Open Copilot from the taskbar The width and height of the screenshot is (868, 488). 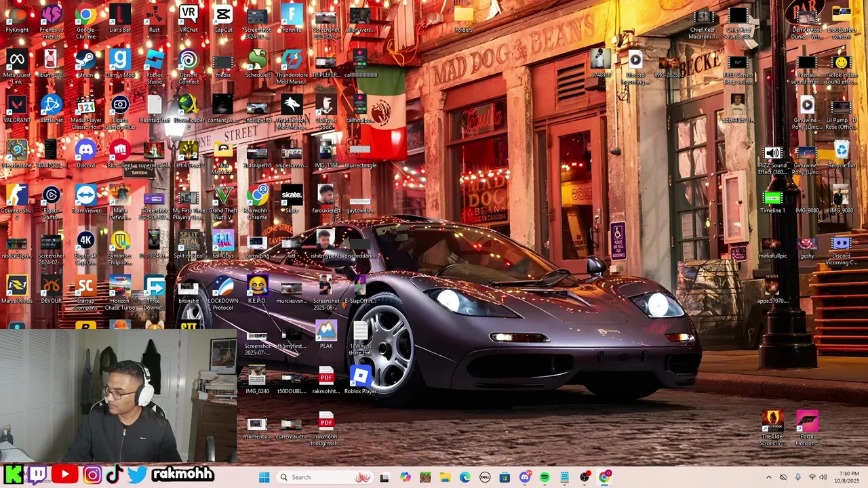tap(405, 477)
